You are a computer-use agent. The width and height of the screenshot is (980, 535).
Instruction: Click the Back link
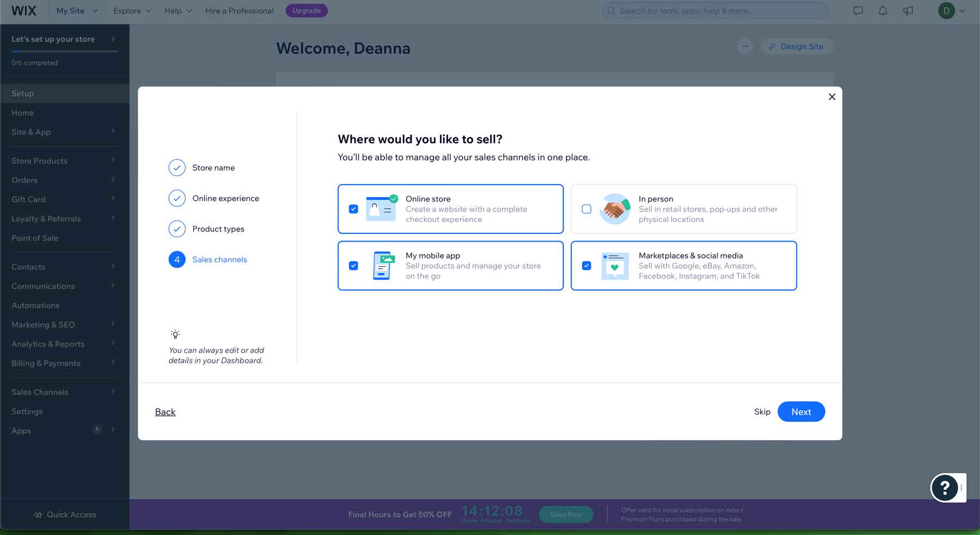165,411
